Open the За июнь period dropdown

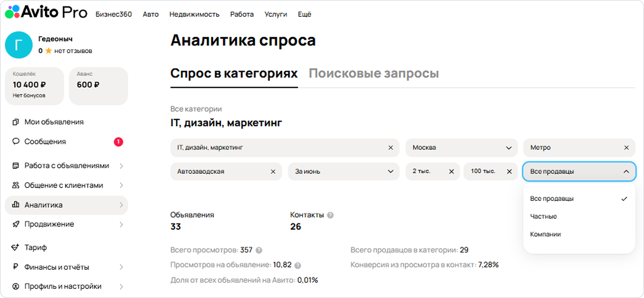tap(344, 171)
